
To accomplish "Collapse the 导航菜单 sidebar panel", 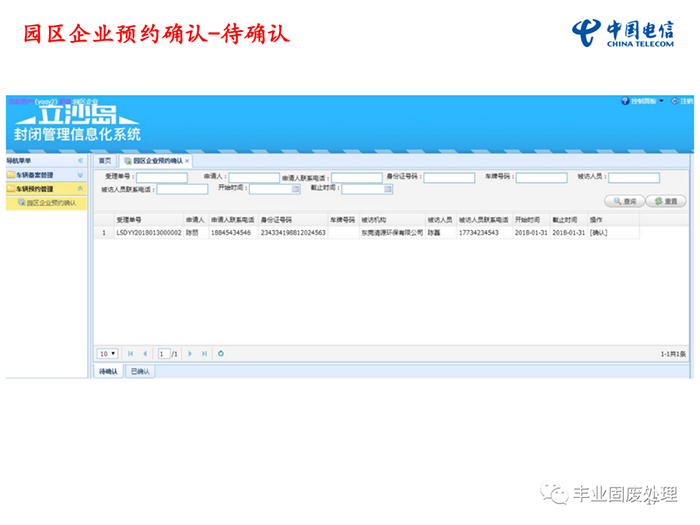I will click(x=81, y=160).
